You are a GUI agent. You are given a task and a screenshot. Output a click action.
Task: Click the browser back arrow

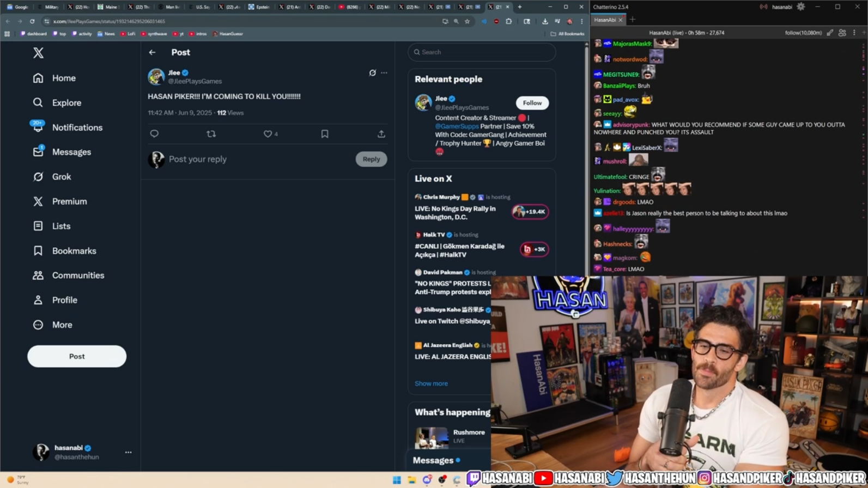(8, 21)
